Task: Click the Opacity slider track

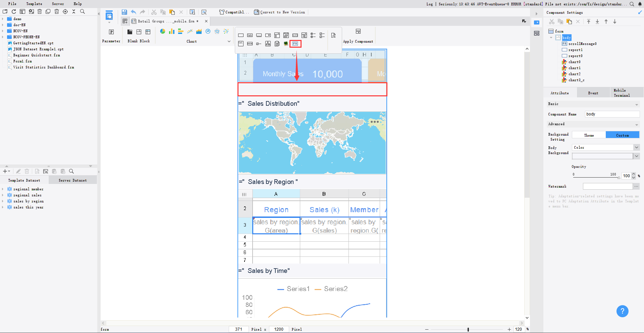Action: (596, 177)
